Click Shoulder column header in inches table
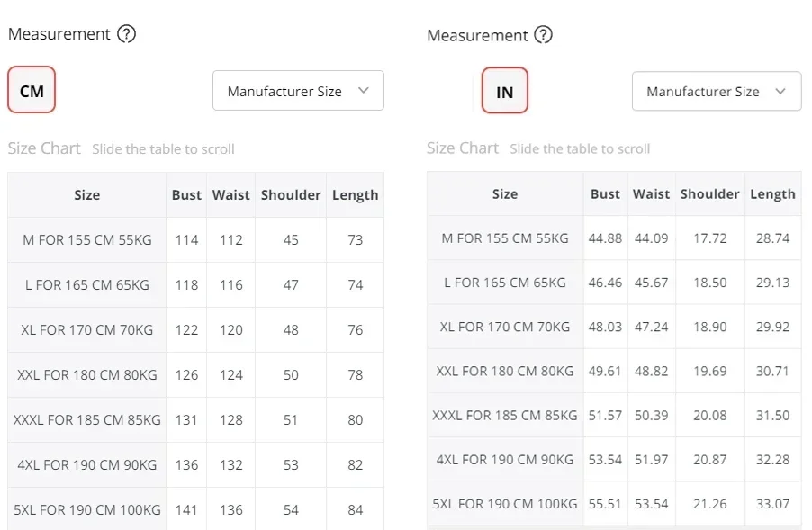The width and height of the screenshot is (812, 530). coord(709,193)
